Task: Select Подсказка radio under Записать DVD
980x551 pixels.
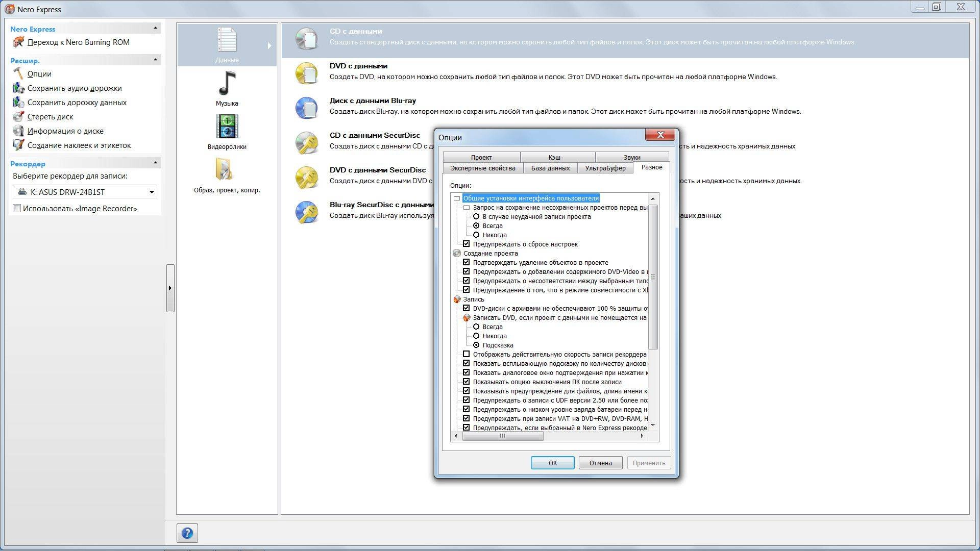Action: coord(476,345)
